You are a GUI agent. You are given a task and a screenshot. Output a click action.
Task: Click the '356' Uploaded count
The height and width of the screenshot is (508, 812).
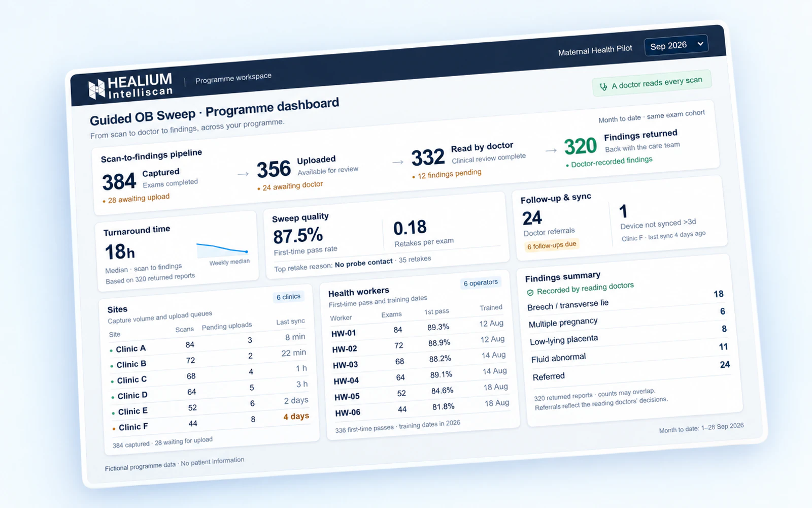click(274, 169)
